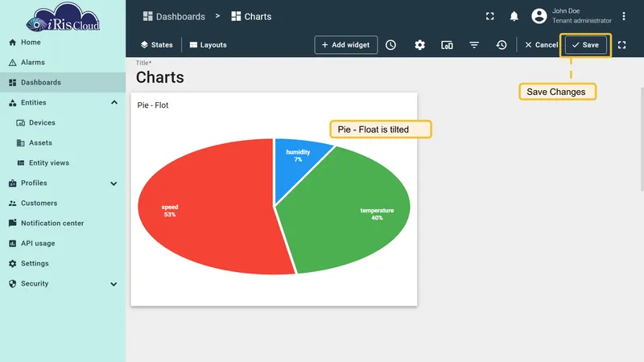
Task: Click the Home house icon
Action: click(12, 43)
